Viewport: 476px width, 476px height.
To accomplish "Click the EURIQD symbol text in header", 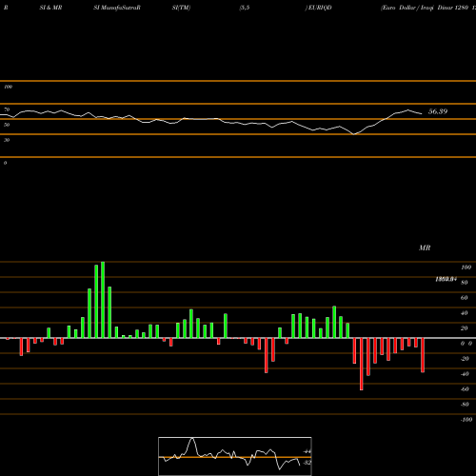I will [320, 8].
